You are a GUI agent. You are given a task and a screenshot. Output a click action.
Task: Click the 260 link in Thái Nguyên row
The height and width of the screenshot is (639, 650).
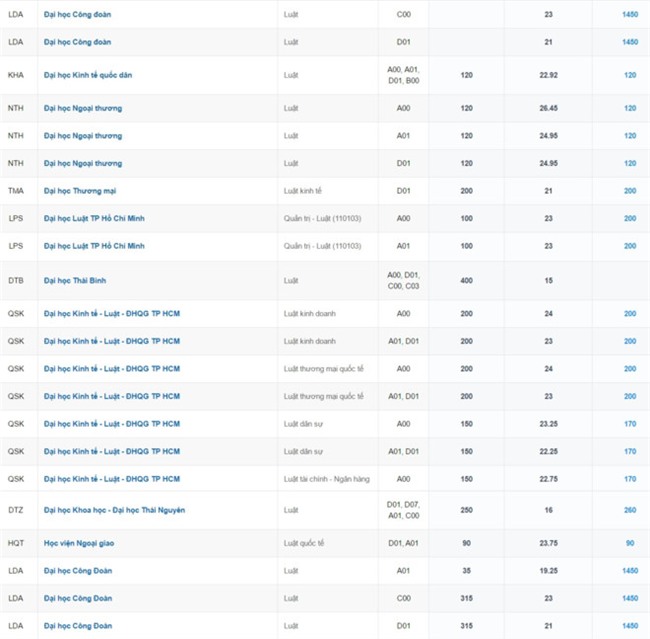630,510
